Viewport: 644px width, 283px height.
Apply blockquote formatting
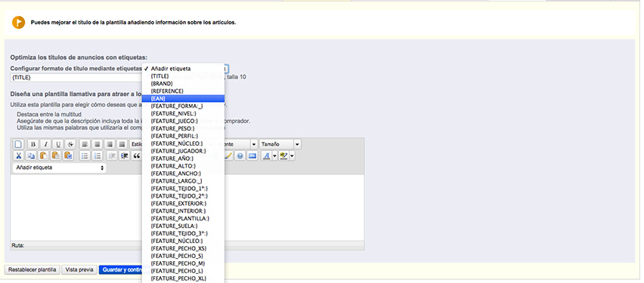point(136,156)
